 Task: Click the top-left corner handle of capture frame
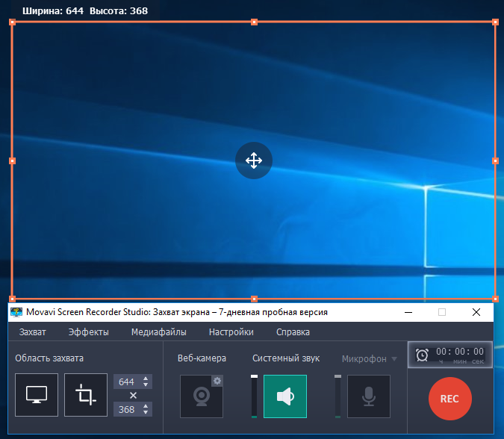pyautogui.click(x=12, y=22)
